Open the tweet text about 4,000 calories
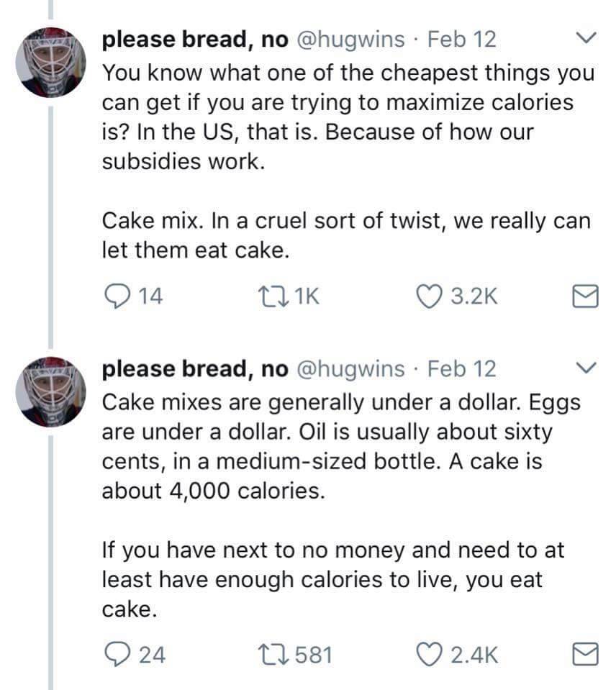 coord(338,446)
